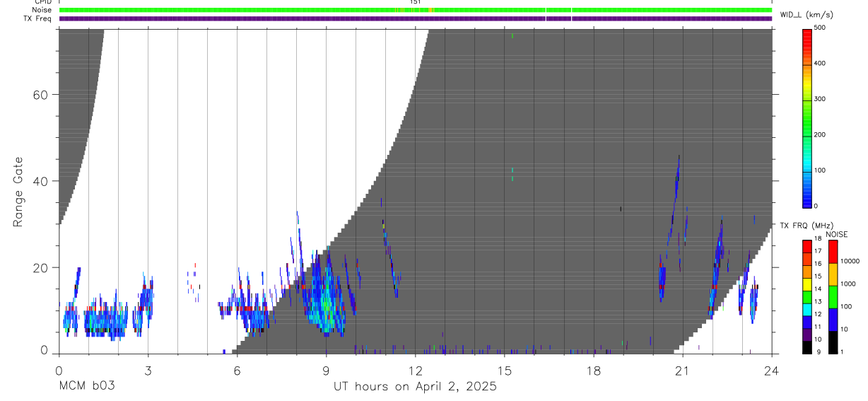Click the '9' label on TX FRQ legend
The image size is (868, 401).
(x=819, y=352)
